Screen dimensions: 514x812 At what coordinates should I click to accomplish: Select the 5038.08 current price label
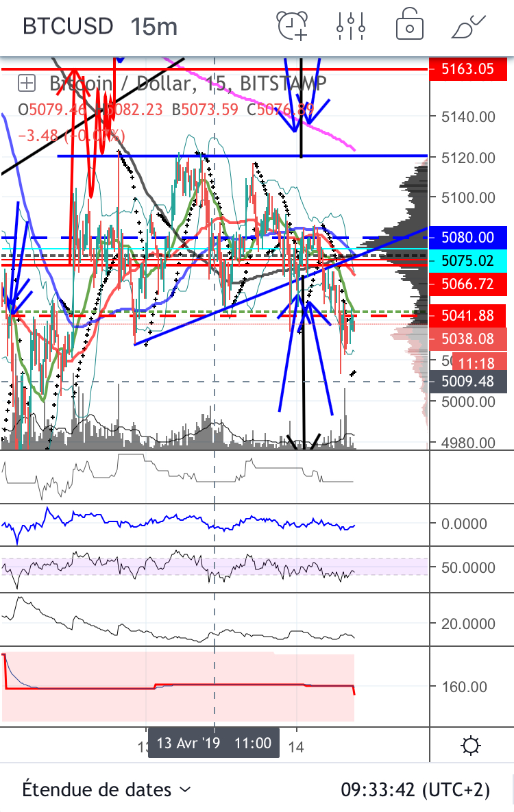469,339
